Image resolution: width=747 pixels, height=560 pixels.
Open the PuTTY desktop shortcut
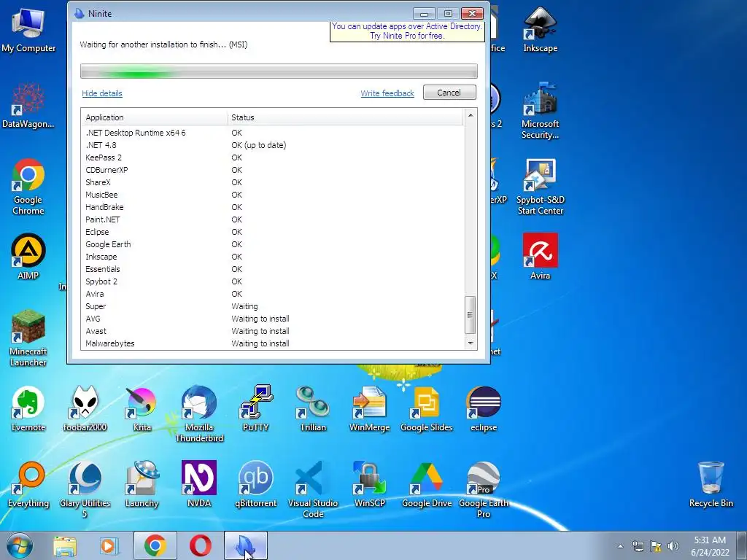coord(256,408)
